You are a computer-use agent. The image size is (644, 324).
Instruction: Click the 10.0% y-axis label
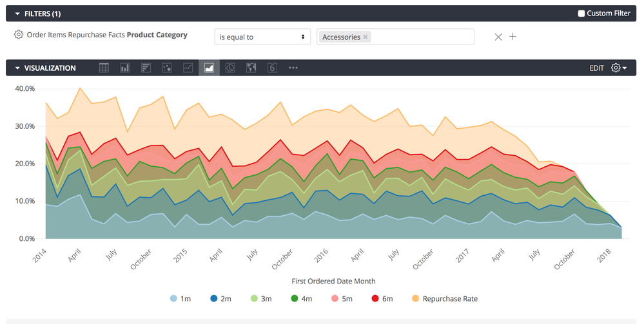pos(24,201)
